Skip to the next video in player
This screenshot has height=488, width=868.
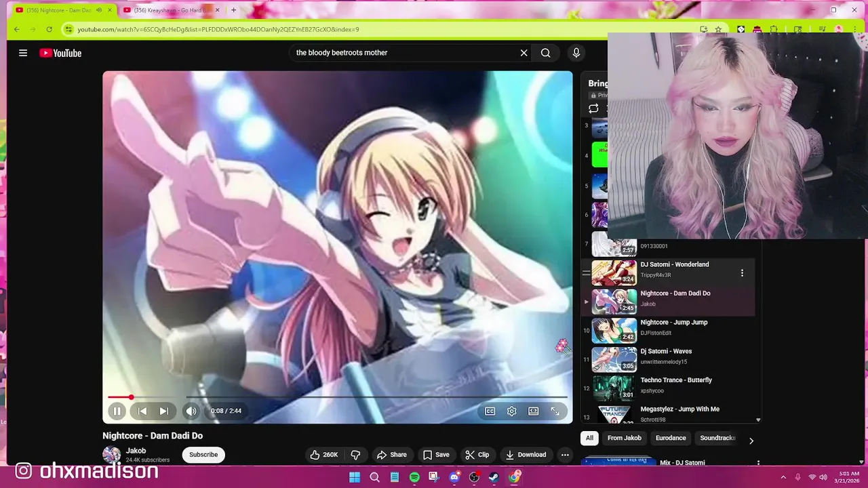coord(163,411)
